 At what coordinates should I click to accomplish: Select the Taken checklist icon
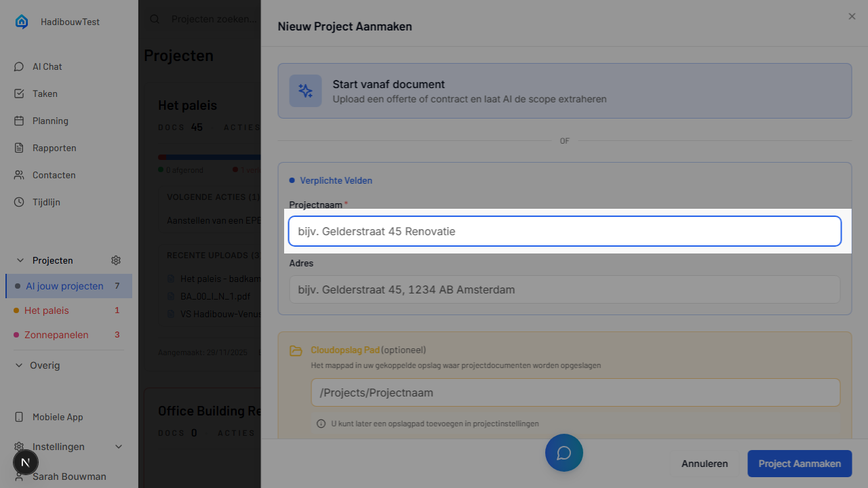point(19,94)
